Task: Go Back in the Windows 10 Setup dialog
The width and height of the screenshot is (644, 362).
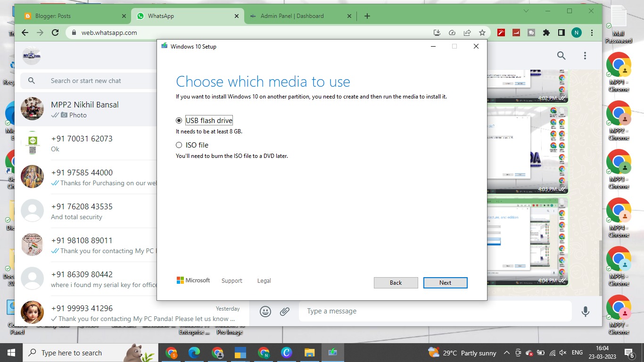Action: pos(396,283)
